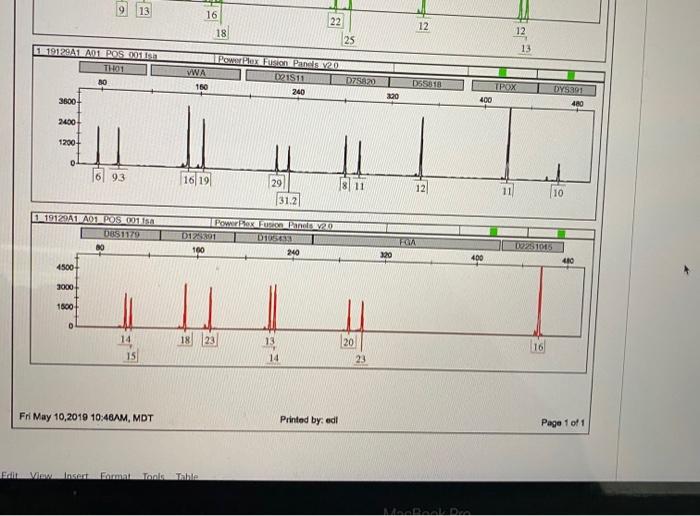
Task: Open the Table menu
Action: (x=187, y=477)
